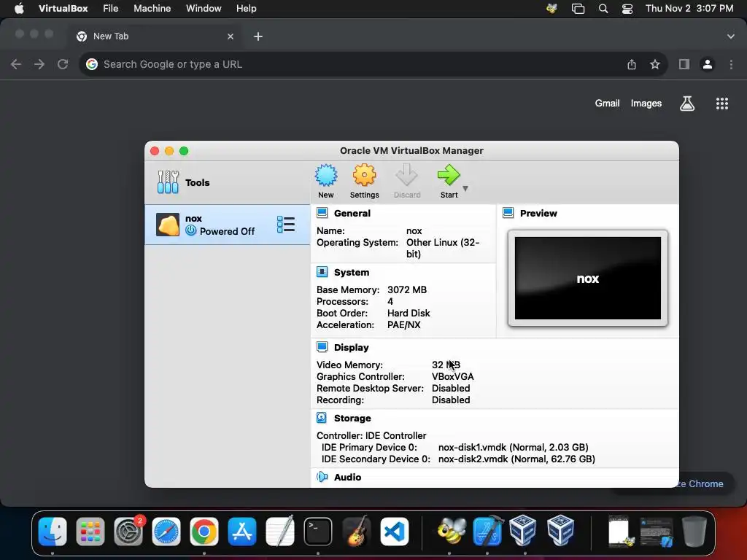Click the Powered Off status text
Viewport: 747px width, 560px height.
[x=228, y=231]
